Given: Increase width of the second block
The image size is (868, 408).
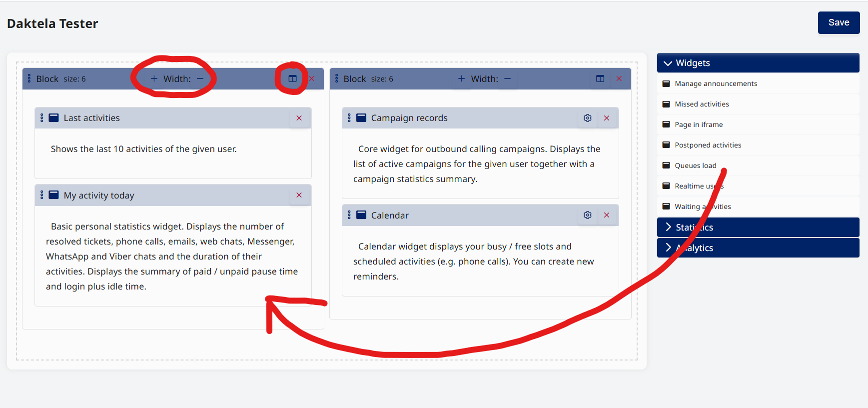Looking at the screenshot, I should 461,79.
